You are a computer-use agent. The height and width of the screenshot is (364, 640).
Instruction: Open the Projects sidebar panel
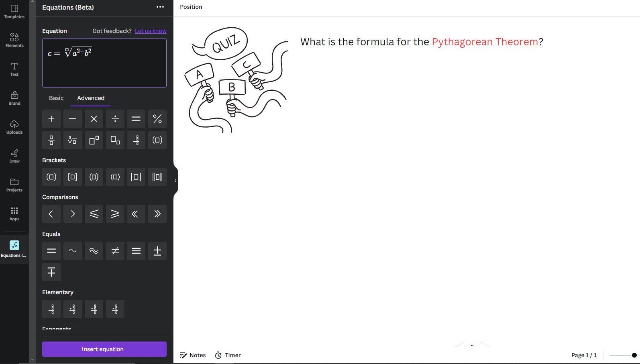pos(14,185)
